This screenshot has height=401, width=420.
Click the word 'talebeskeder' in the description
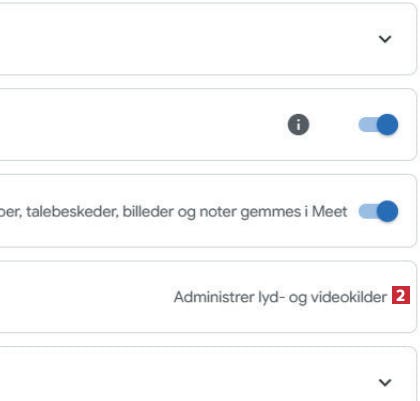click(x=72, y=212)
